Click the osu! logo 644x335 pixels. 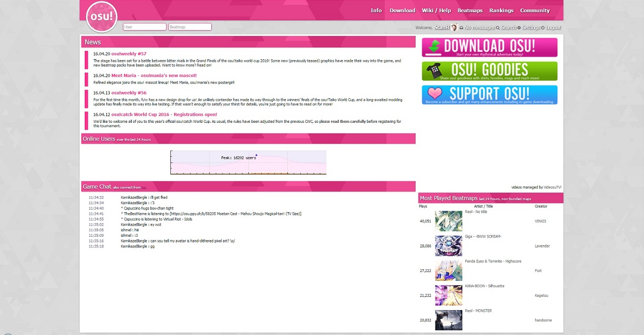click(101, 17)
